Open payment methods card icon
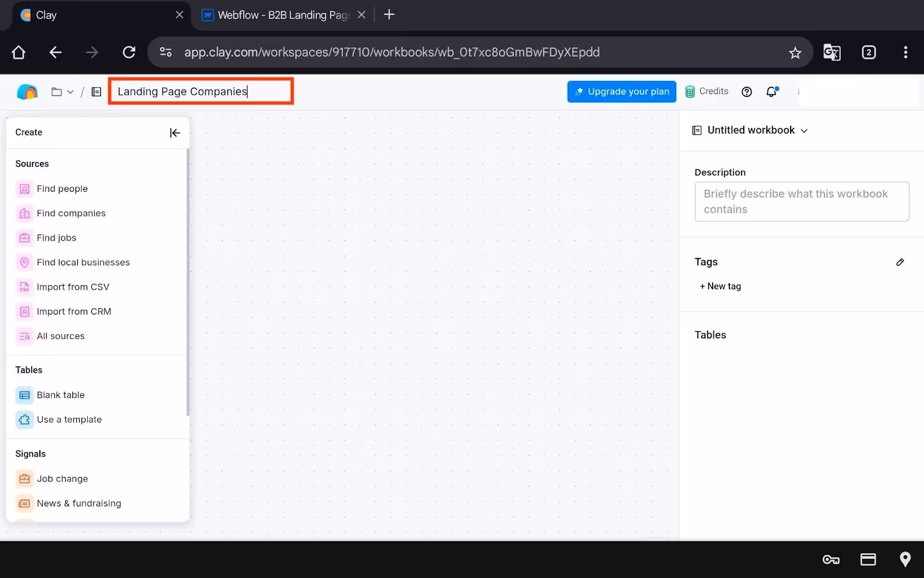The height and width of the screenshot is (578, 924). (868, 560)
